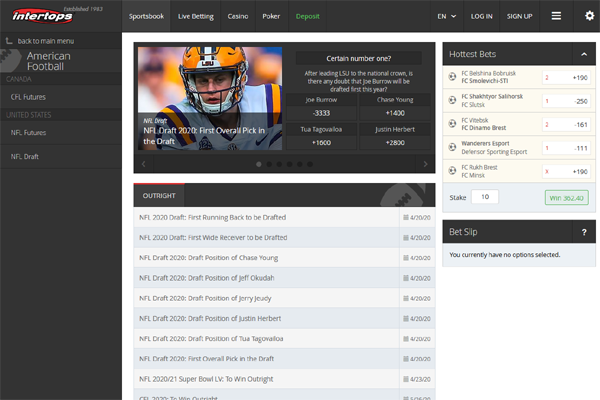Select -111 odds for Wanderers Esport match
This screenshot has height=400, width=600.
pyautogui.click(x=566, y=148)
